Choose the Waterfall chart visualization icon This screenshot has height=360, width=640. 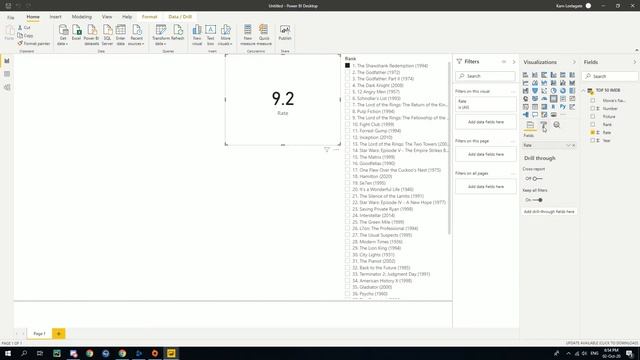coord(525,91)
